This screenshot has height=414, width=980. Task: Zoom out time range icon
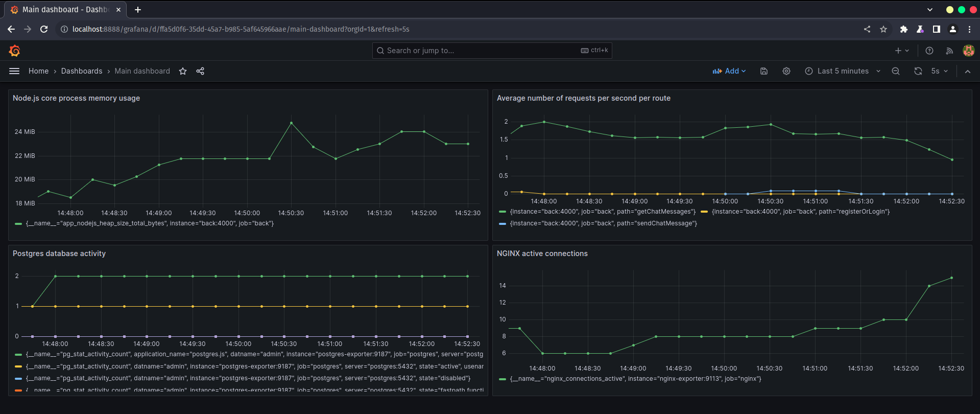click(896, 71)
